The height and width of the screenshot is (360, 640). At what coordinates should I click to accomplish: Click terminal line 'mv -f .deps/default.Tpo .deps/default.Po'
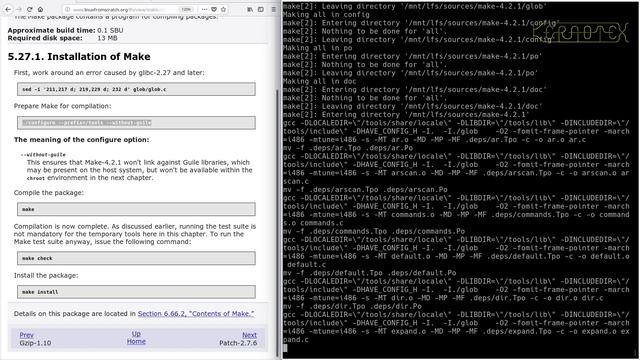(x=369, y=273)
